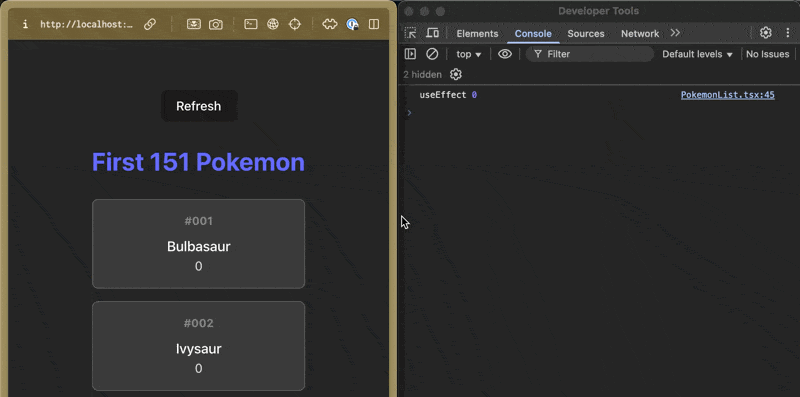
Task: Click the 'useEffect 0' console log entry
Action: (448, 95)
